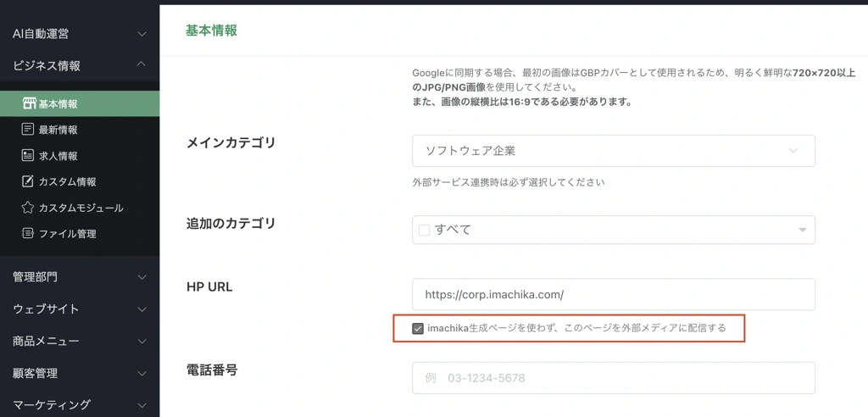This screenshot has height=417, width=868.
Task: Open カスタムモジュール in the sidebar
Action: [x=80, y=208]
